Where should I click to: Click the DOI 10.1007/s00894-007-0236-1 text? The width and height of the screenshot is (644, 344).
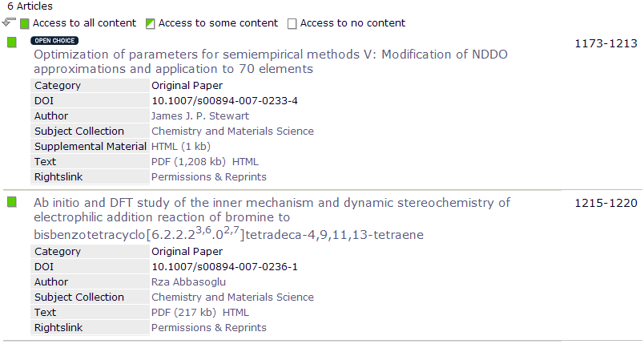pos(224,267)
